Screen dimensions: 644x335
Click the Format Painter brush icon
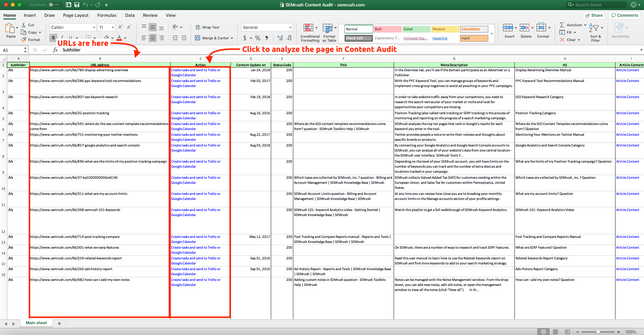[23, 40]
